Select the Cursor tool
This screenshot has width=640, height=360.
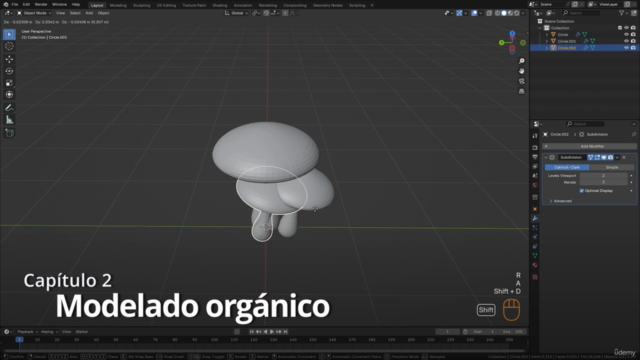[x=9, y=46]
